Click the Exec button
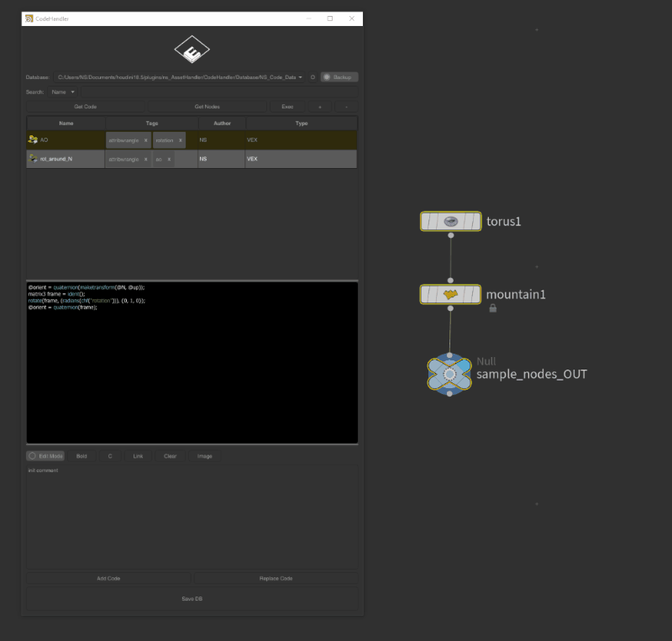 pyautogui.click(x=286, y=107)
